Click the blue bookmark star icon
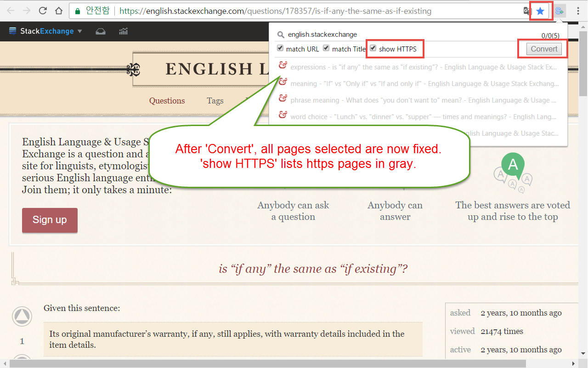Image resolution: width=588 pixels, height=368 pixels. [540, 11]
